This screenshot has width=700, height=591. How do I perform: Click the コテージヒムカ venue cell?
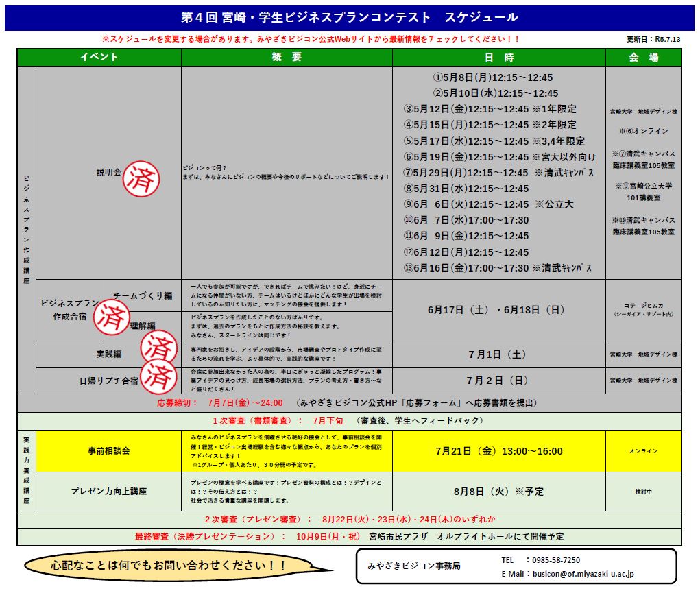point(644,310)
